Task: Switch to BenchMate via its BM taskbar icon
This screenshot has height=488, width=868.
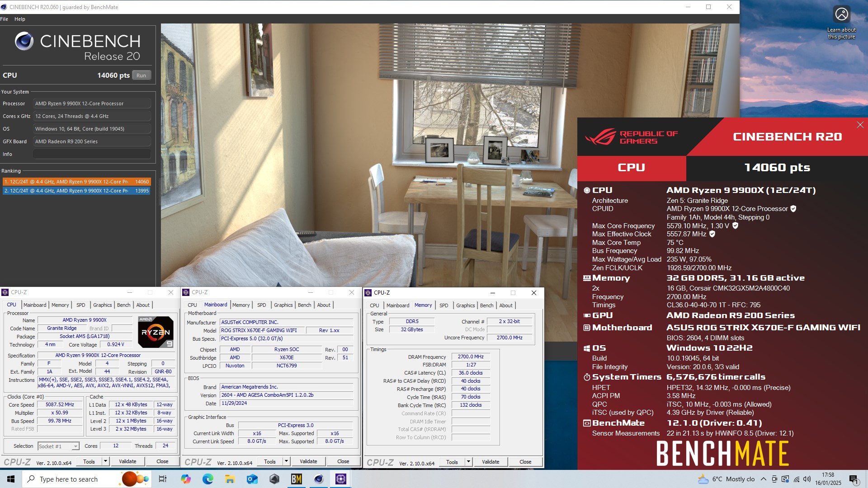Action: tap(297, 479)
